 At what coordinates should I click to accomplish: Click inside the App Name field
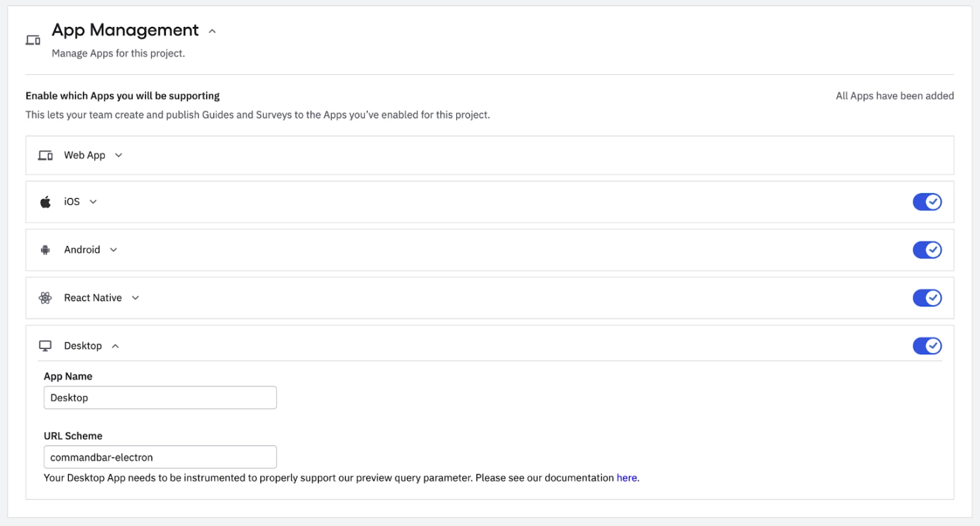click(x=160, y=397)
